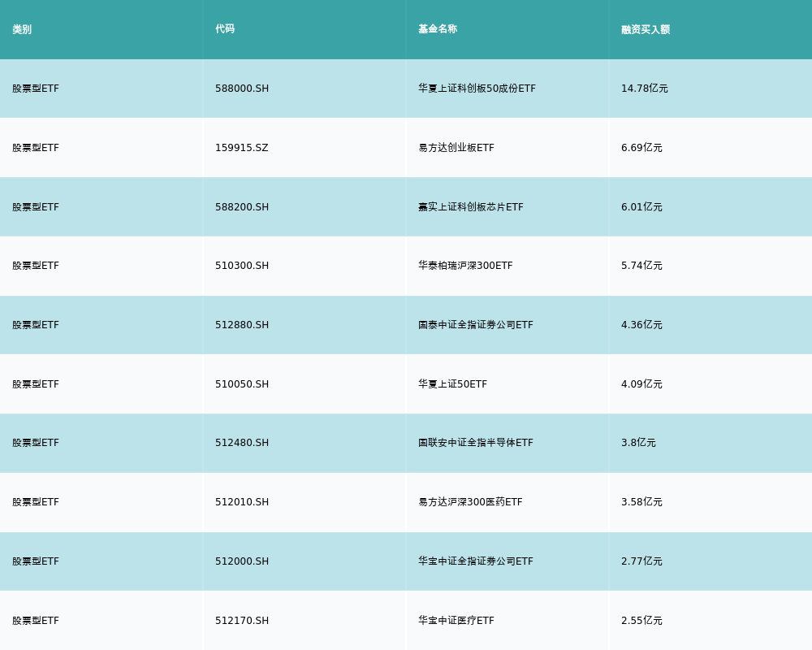Viewport: 812px width, 650px height.
Task: Click the value 2.55亿元
Action: coord(641,621)
